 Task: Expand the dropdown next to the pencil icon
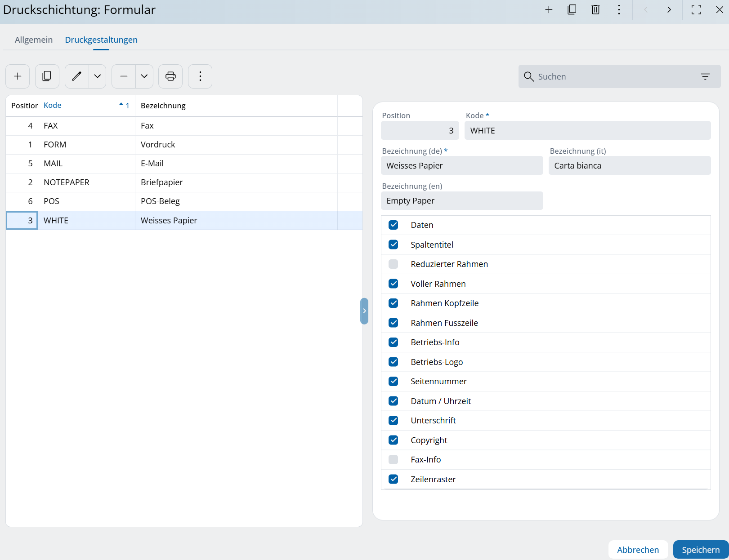pyautogui.click(x=98, y=76)
